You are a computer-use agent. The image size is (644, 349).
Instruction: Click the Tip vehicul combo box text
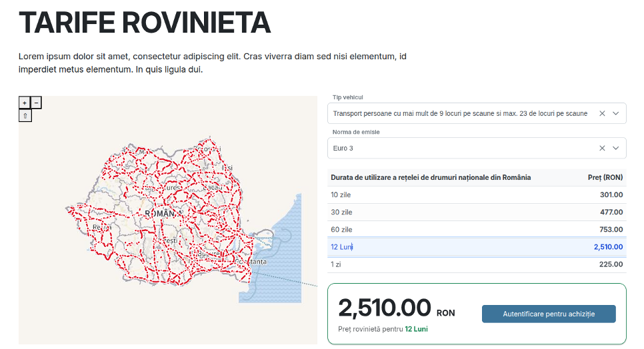(460, 114)
